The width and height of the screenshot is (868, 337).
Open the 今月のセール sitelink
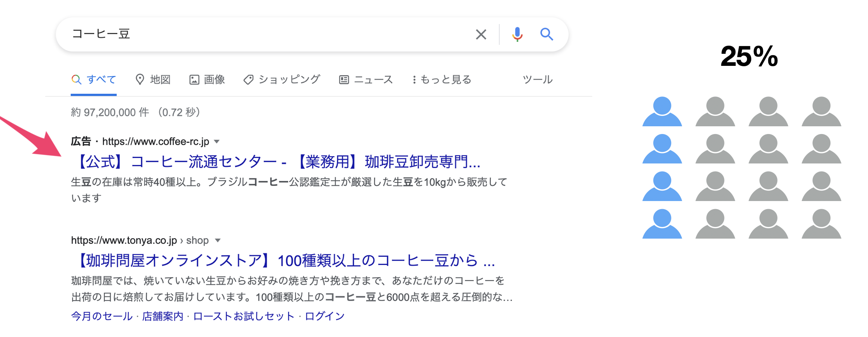tap(102, 316)
